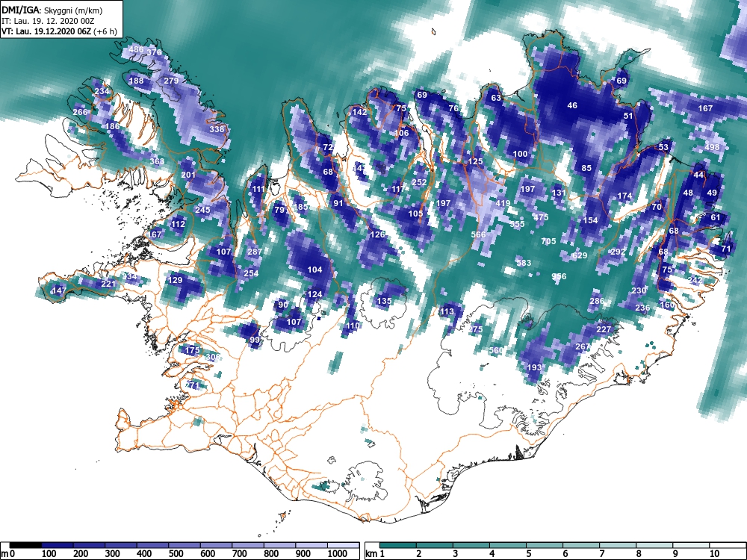Click the visibility value 111
The image size is (747, 560).
click(258, 189)
